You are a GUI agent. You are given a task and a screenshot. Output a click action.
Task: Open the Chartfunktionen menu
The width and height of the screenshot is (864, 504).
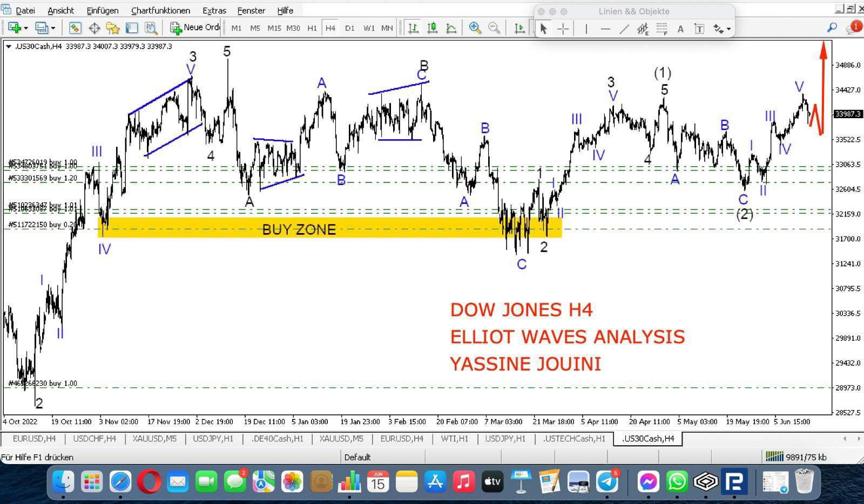[160, 10]
